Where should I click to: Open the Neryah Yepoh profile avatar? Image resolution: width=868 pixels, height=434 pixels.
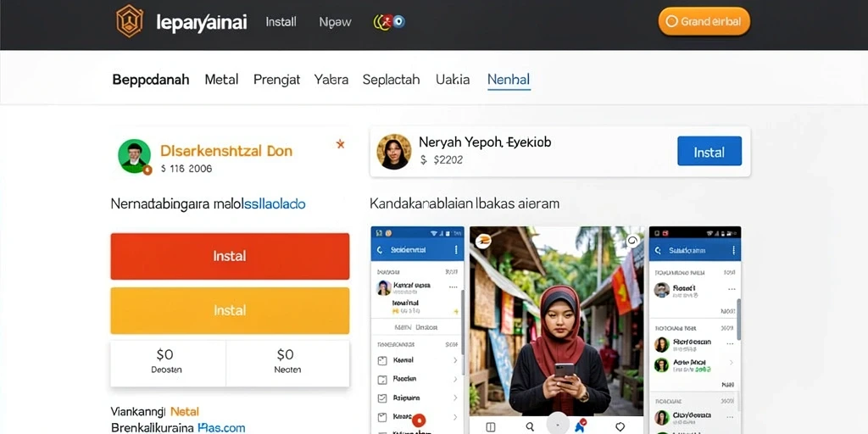coord(394,152)
